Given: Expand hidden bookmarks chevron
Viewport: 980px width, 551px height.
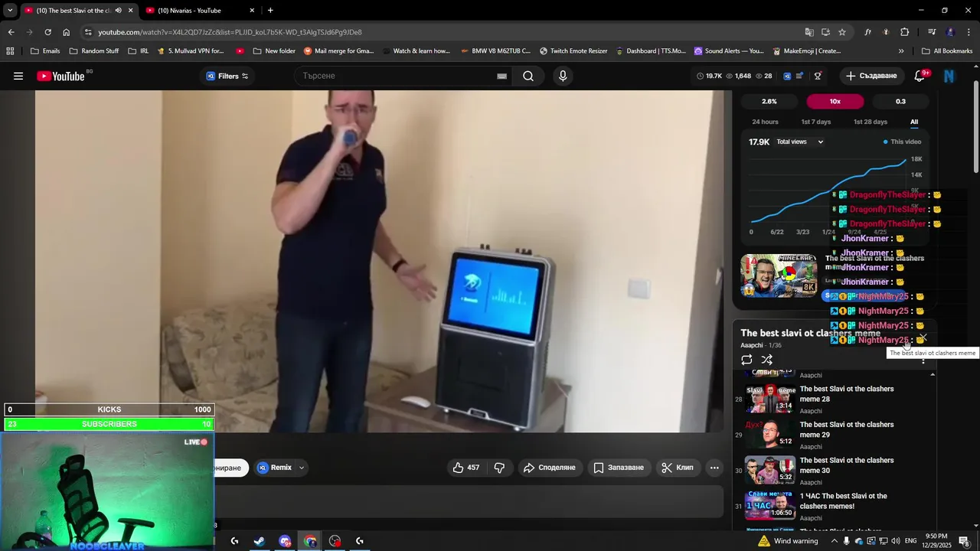Looking at the screenshot, I should 901,51.
